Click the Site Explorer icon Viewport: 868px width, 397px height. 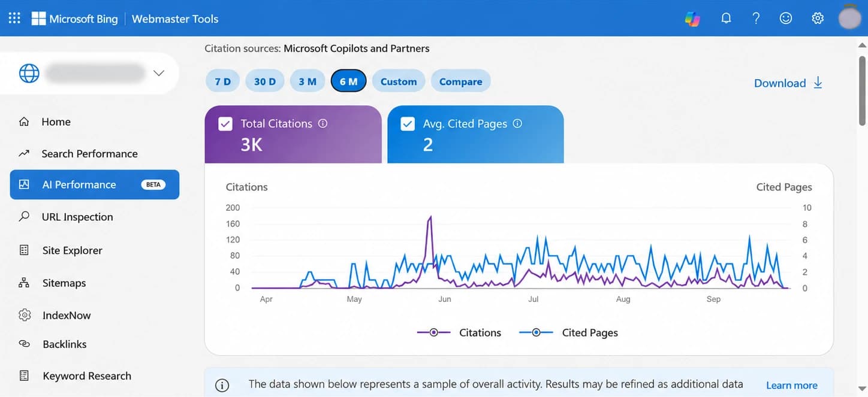(24, 250)
